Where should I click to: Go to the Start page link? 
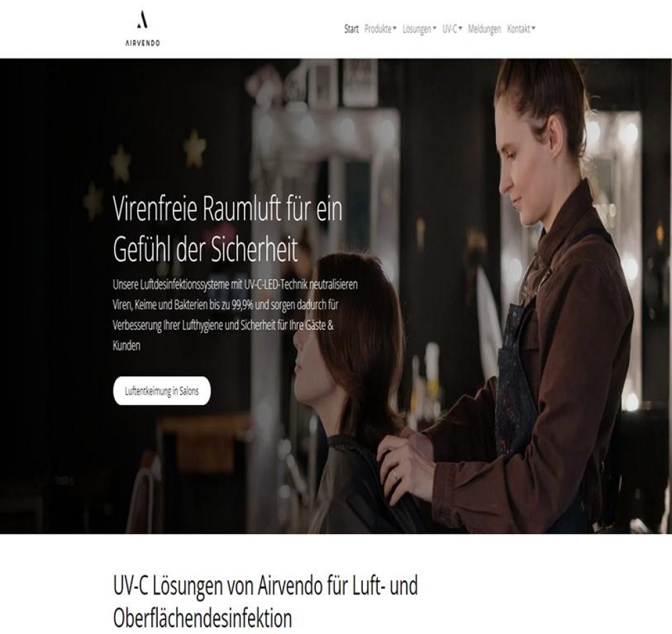351,29
